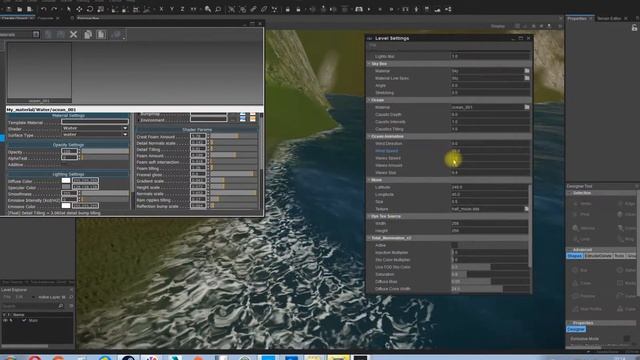Click the Caustic Depth value field
This screenshot has height=360, width=640.
489,115
